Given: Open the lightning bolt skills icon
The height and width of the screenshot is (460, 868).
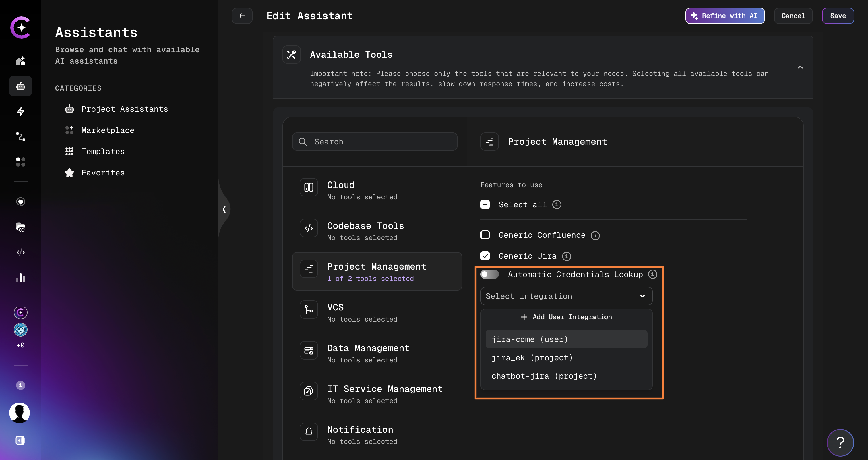Looking at the screenshot, I should pyautogui.click(x=21, y=111).
